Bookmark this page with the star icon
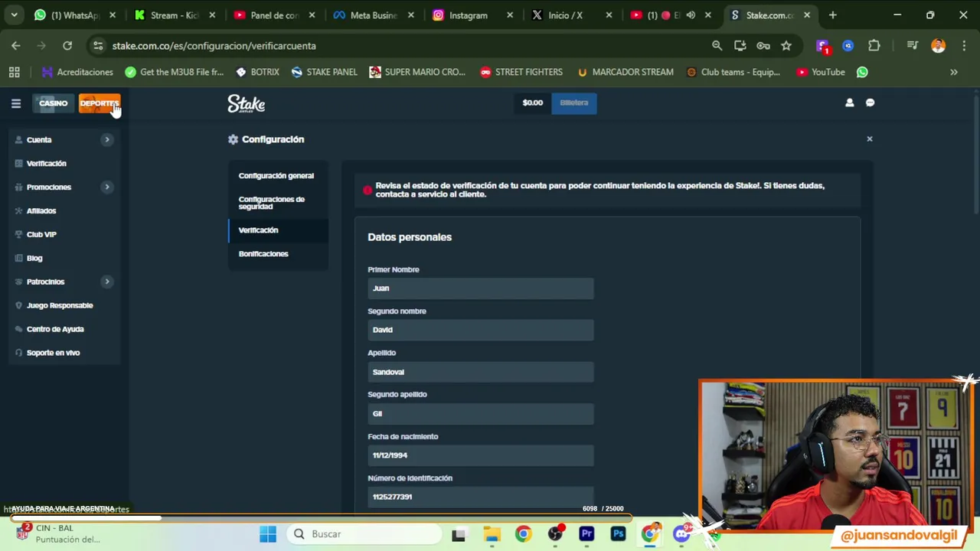Image resolution: width=980 pixels, height=551 pixels. [786, 46]
